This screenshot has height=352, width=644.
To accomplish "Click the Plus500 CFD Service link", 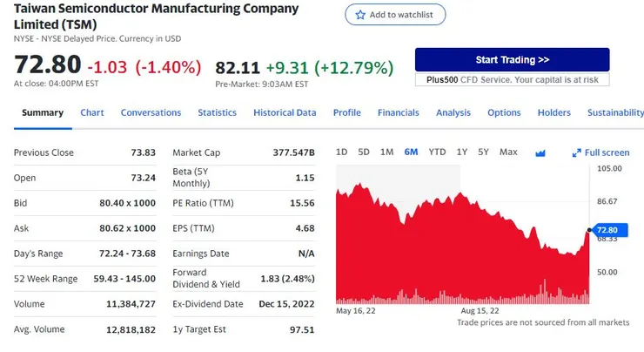I will pyautogui.click(x=512, y=79).
